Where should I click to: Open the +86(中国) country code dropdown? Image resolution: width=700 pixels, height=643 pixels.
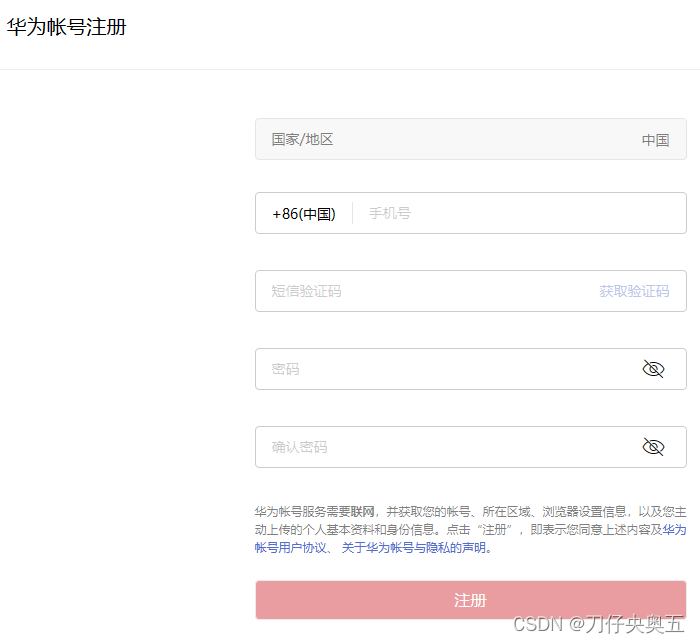[304, 213]
